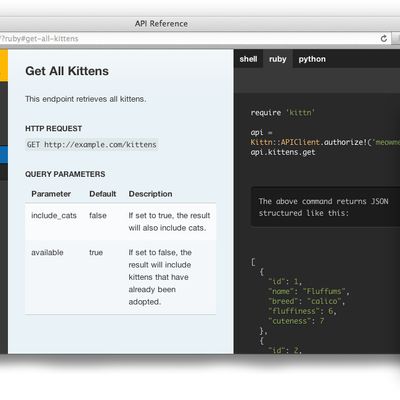Click the Kittn::APIClient.authorize! code line
Image resolution: width=400 pixels, height=400 pixels.
(325, 142)
